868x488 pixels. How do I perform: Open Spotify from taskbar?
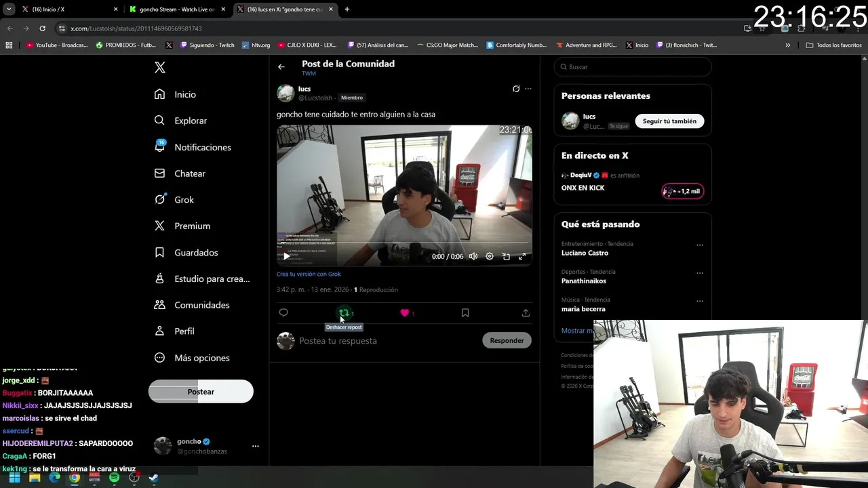pos(114,478)
